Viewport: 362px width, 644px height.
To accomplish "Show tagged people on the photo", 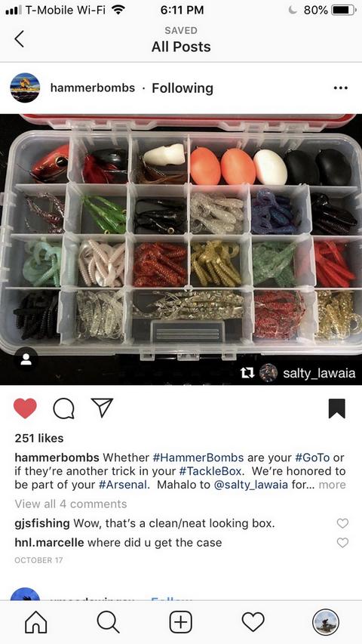I will pyautogui.click(x=26, y=359).
